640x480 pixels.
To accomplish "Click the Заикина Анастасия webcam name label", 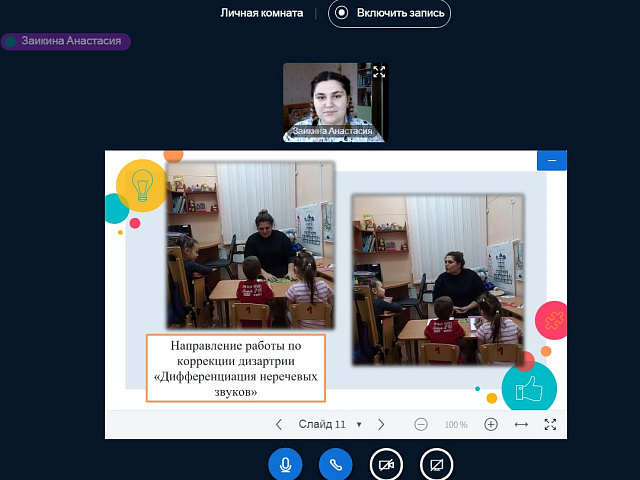I will tap(332, 131).
